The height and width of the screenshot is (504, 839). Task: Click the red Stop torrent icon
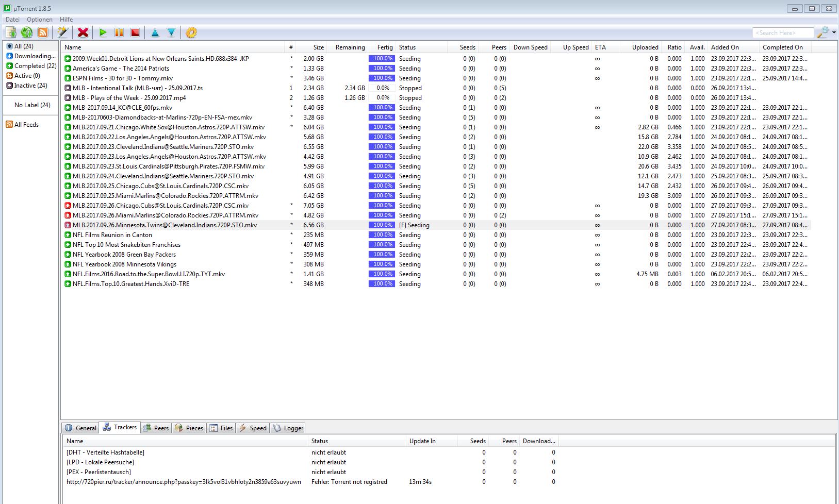(135, 32)
